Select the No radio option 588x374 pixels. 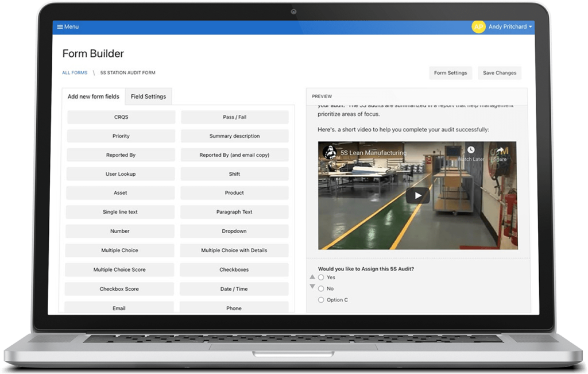click(321, 288)
